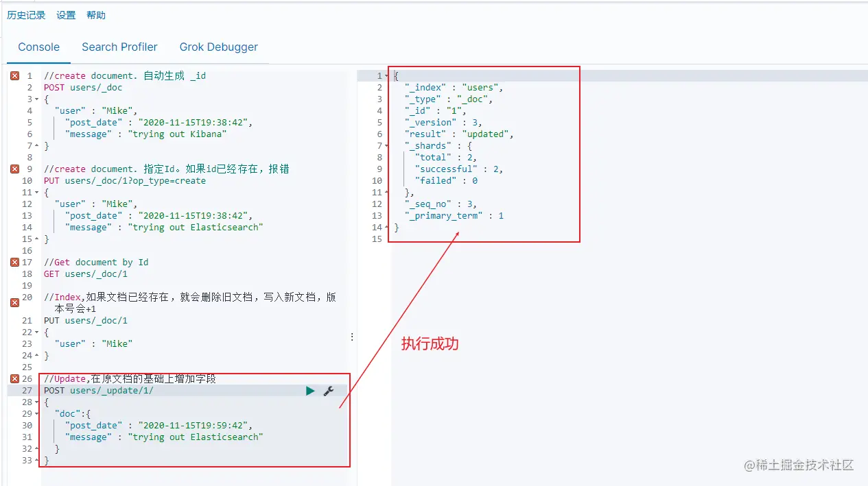The height and width of the screenshot is (486, 868).
Task: Click the //Get document by Id comment
Action: (x=96, y=263)
